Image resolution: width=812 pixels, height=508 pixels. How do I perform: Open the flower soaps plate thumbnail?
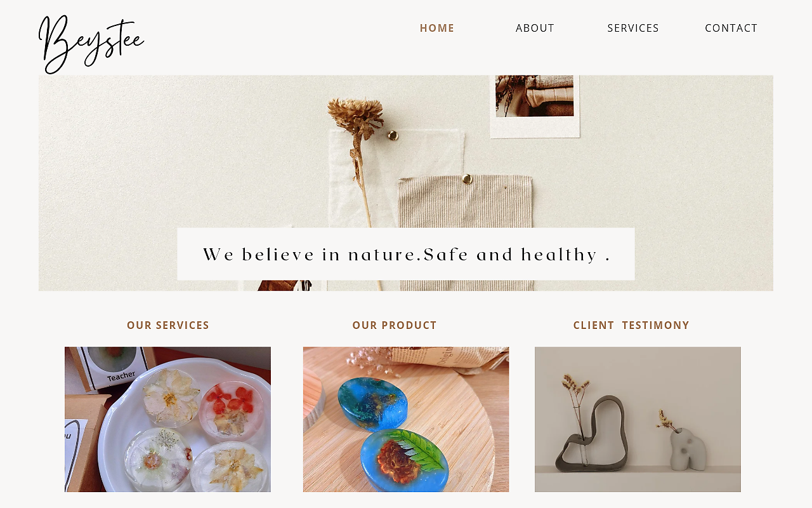[167, 419]
